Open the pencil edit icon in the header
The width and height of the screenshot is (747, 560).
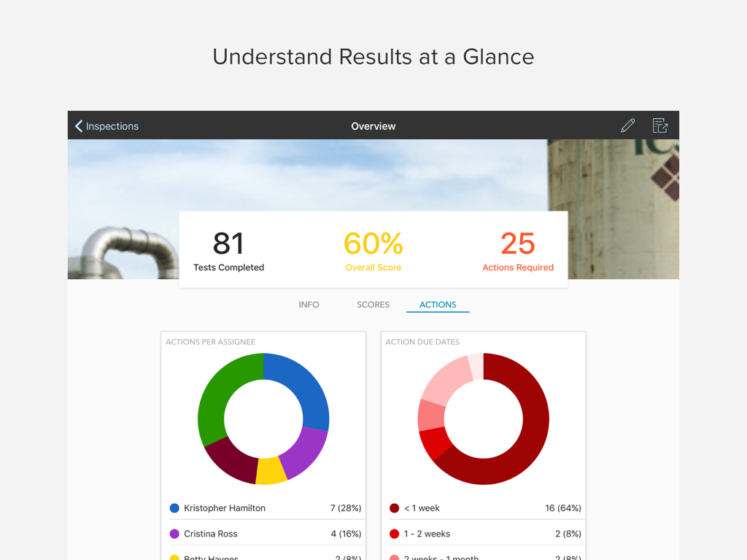[627, 125]
